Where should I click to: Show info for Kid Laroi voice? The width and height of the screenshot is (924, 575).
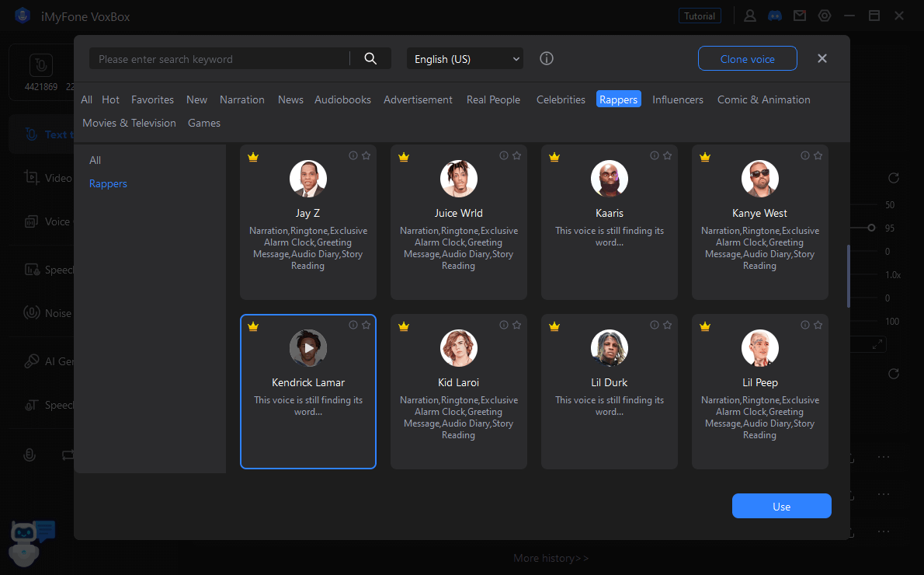[x=504, y=325]
